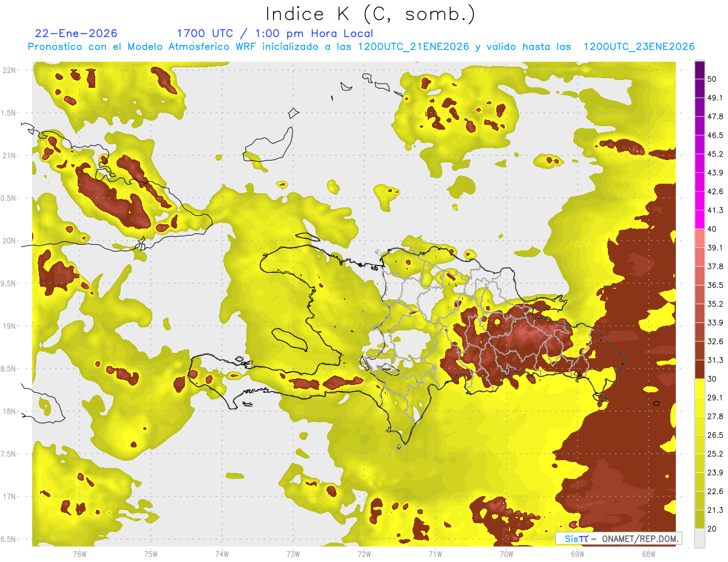Click the brown legend band between 30 and 31.3
This screenshot has width=728, height=562.
[699, 369]
